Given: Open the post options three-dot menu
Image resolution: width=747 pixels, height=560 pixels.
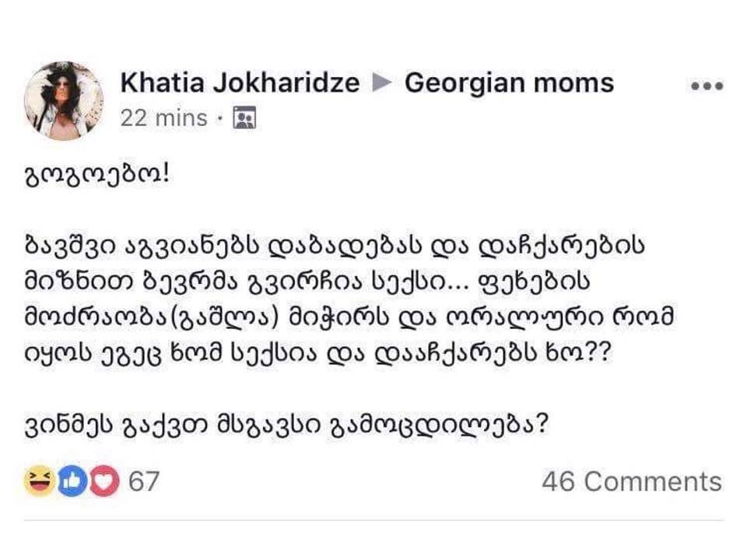Looking at the screenshot, I should (x=707, y=86).
